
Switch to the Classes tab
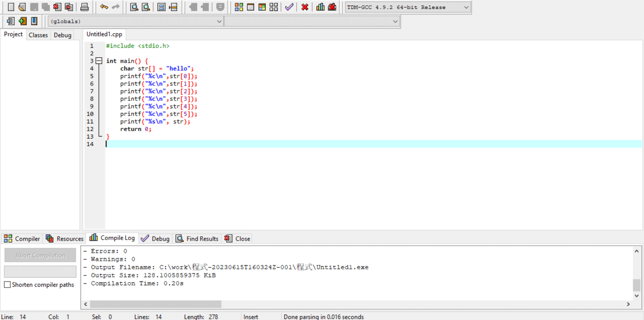point(38,35)
